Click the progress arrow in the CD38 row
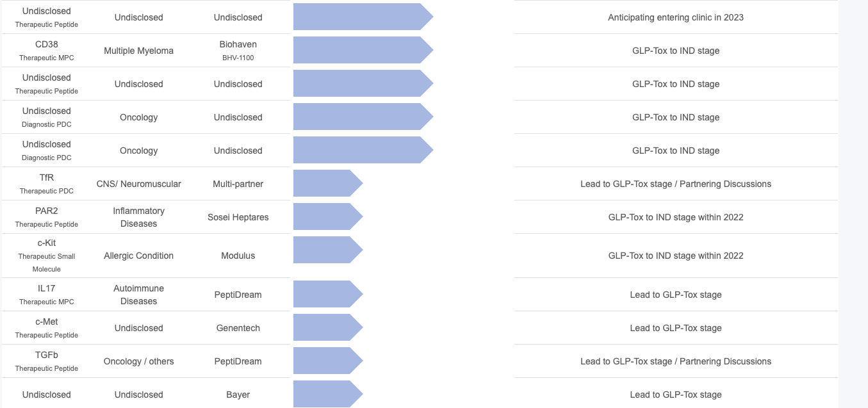Viewport: 868px width, 408px height. [x=363, y=51]
